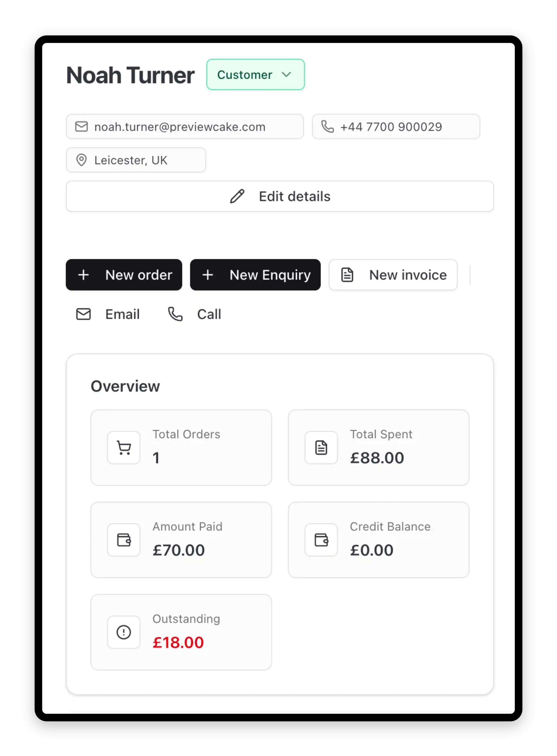Viewport: 557px width, 756px height.
Task: Open the Customer status dropdown
Action: click(x=255, y=74)
